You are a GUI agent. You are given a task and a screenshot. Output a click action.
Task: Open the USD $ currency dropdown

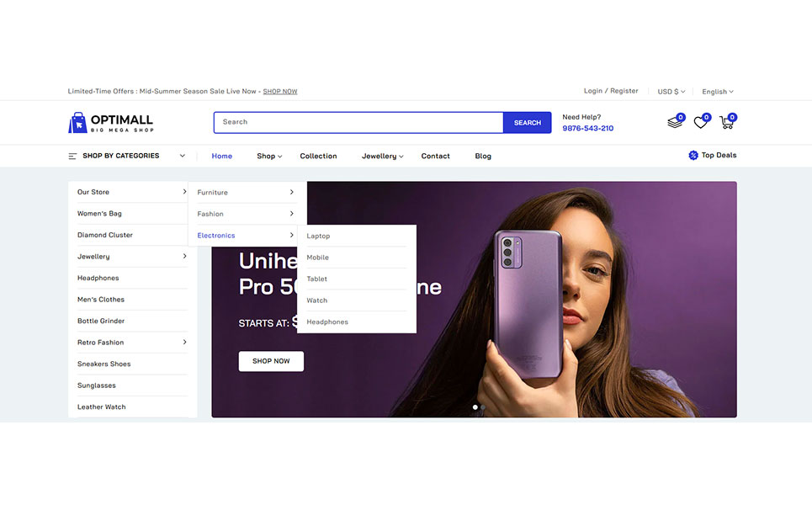(x=671, y=92)
